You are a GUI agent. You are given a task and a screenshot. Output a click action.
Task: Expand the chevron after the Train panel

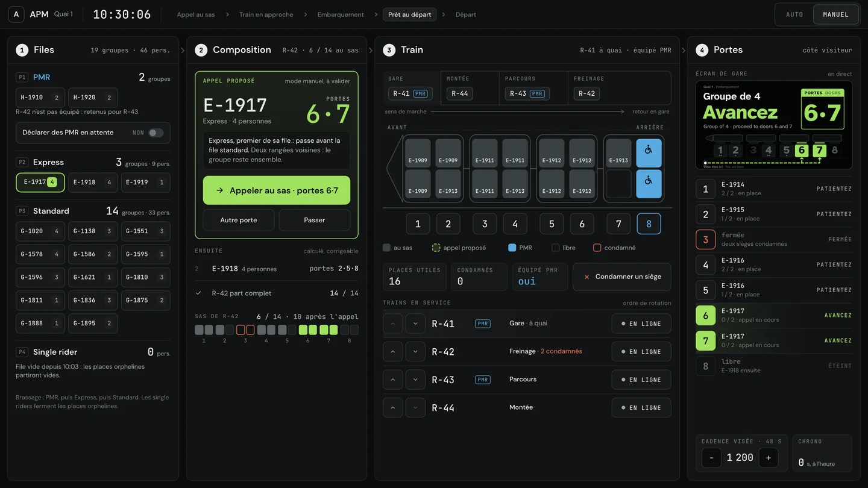tap(684, 51)
